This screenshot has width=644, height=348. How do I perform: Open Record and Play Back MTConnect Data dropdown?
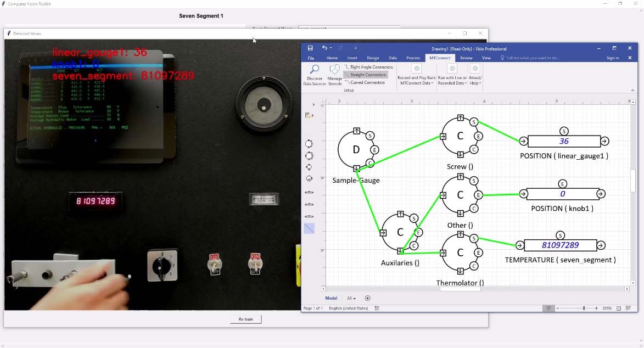pos(417,75)
